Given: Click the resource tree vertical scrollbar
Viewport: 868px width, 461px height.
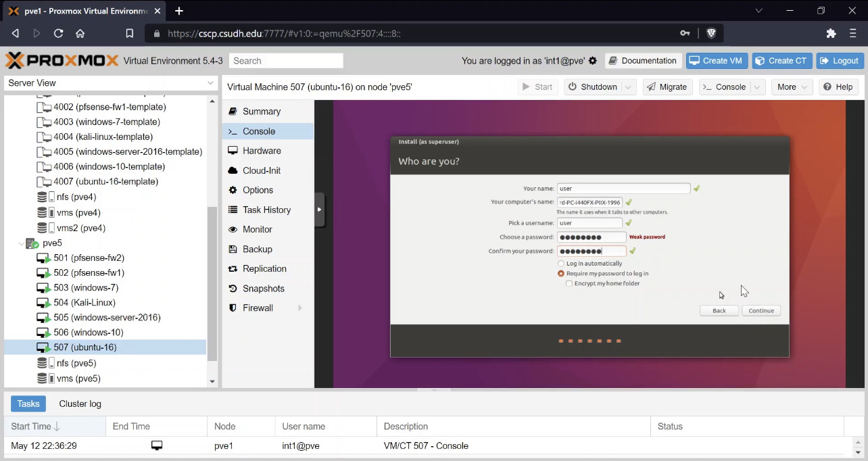Looking at the screenshot, I should (212, 284).
